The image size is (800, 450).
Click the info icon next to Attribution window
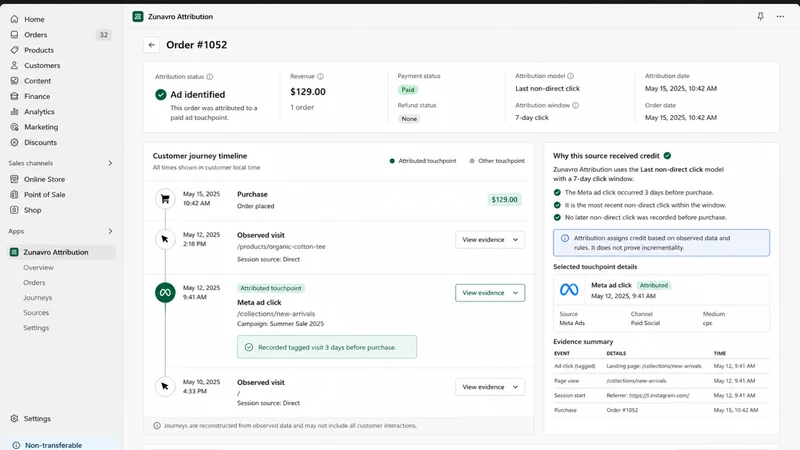[576, 105]
